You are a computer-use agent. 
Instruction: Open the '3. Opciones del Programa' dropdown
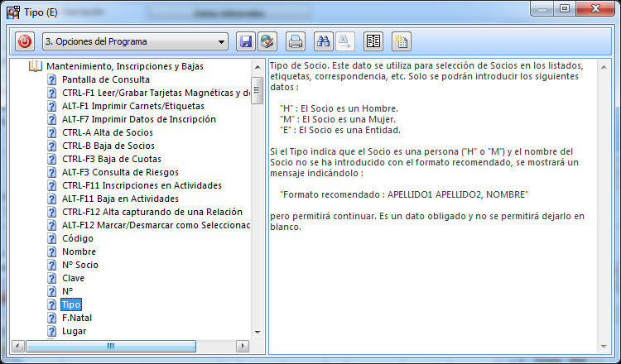(221, 41)
